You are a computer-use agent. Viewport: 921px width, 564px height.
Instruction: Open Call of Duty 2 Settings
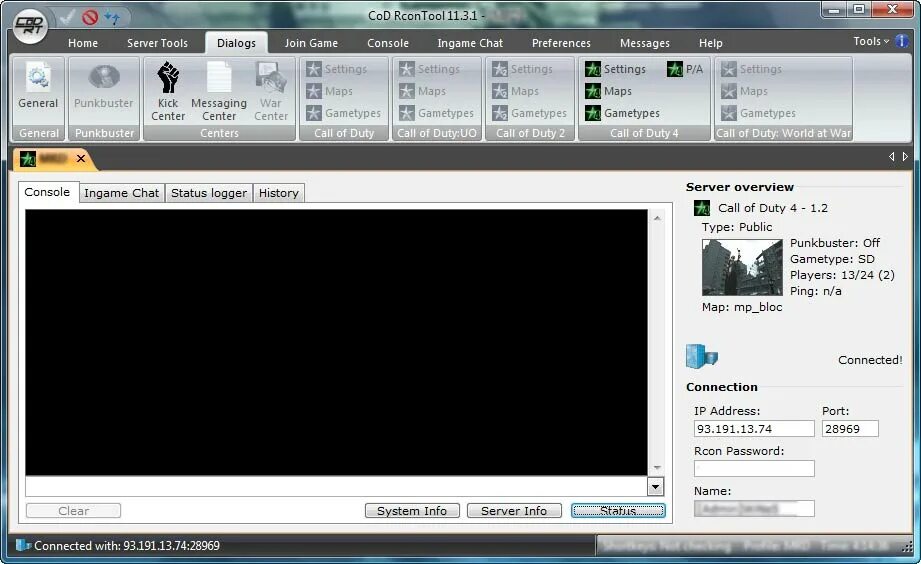coord(523,69)
